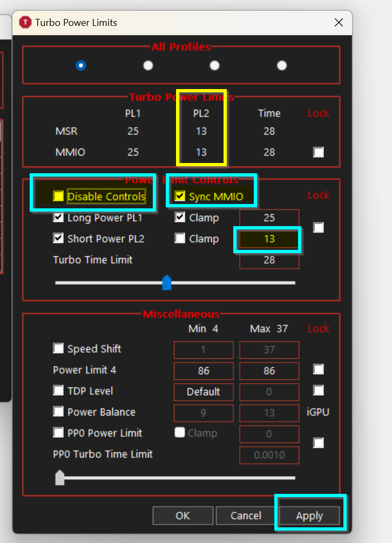Screen dimensions: 392x543
Task: Click the TDP Level Default field
Action: coord(204,392)
